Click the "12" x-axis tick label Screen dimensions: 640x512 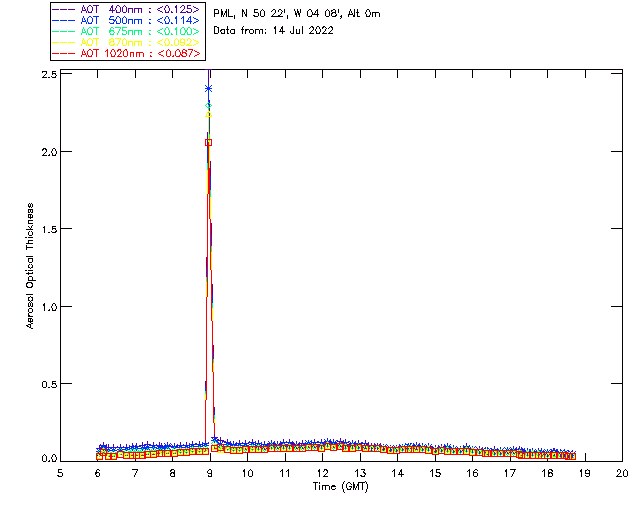click(322, 474)
